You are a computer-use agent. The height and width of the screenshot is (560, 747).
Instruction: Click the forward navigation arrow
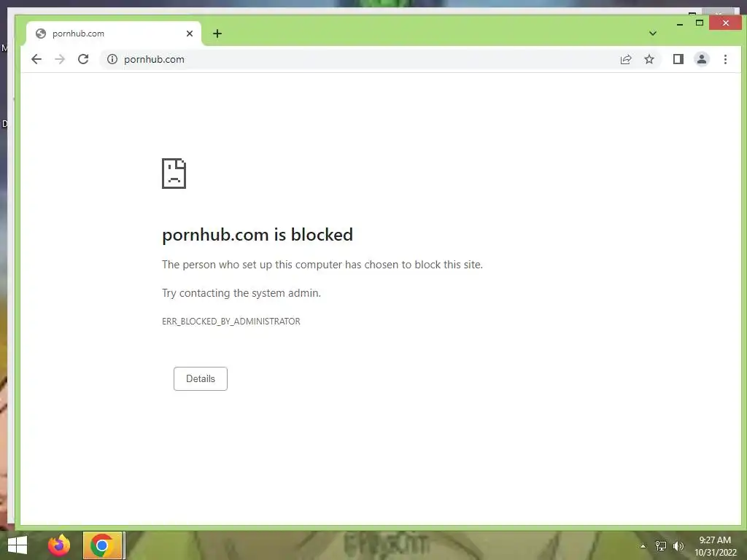[x=60, y=59]
